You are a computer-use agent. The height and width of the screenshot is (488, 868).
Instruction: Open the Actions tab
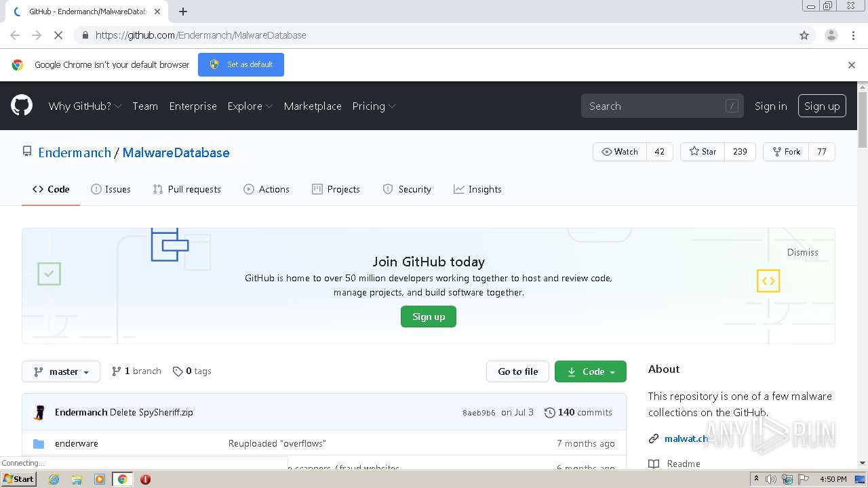(267, 189)
